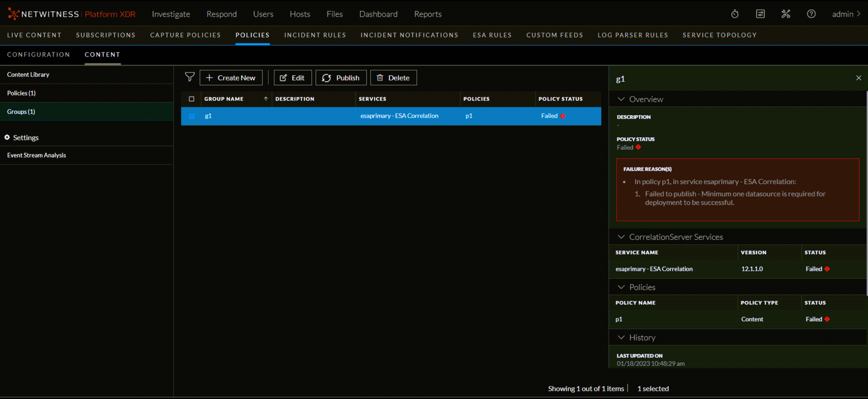This screenshot has width=868, height=399.
Task: Click the Create New button
Action: coord(231,78)
